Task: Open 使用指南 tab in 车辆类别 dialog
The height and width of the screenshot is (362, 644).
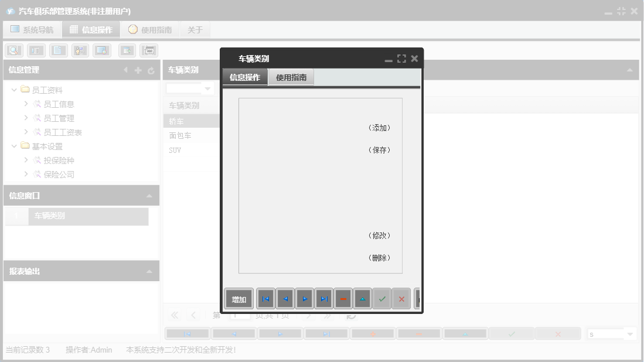Action: point(291,77)
